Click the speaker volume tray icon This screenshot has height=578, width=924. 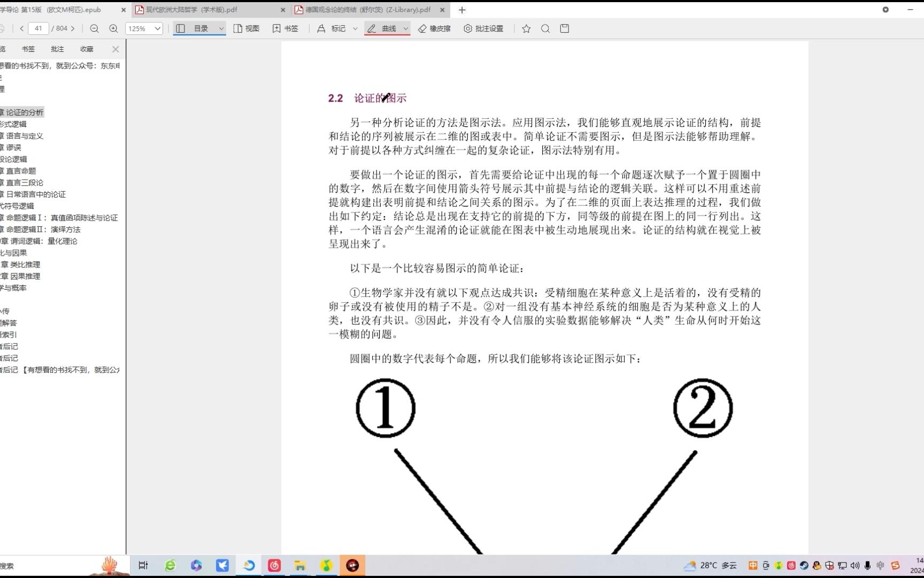854,565
